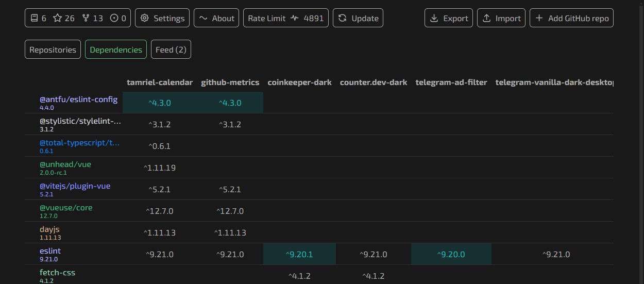644x284 pixels.
Task: Click the forks count icon
Action: click(86, 18)
